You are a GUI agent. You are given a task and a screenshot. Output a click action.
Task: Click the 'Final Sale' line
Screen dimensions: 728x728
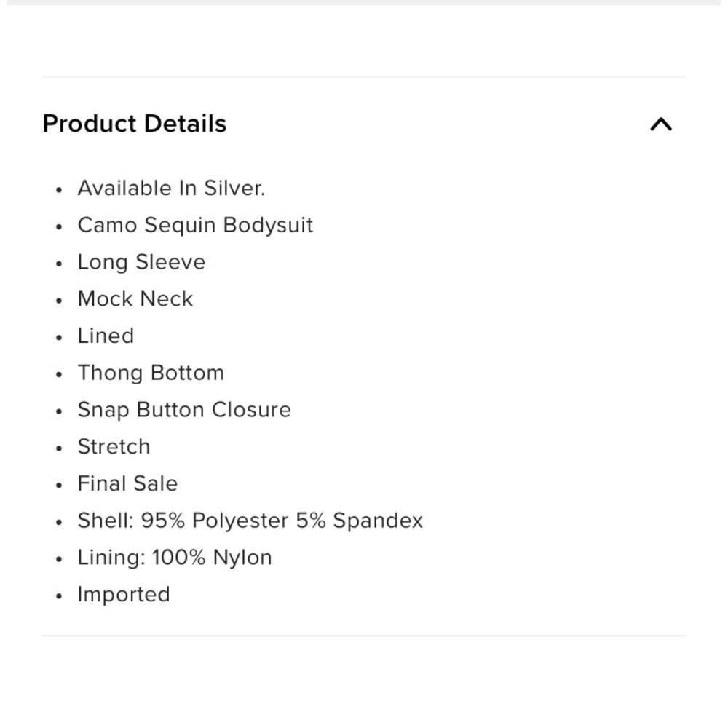pos(127,483)
